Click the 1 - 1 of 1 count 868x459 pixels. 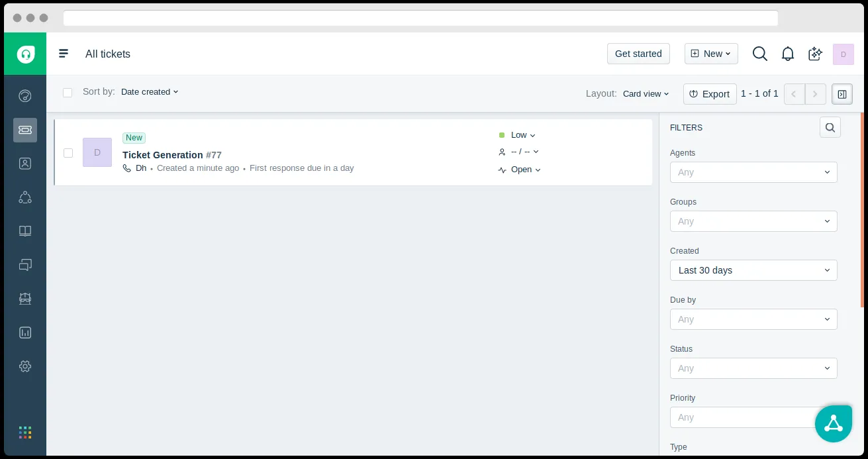click(x=759, y=94)
